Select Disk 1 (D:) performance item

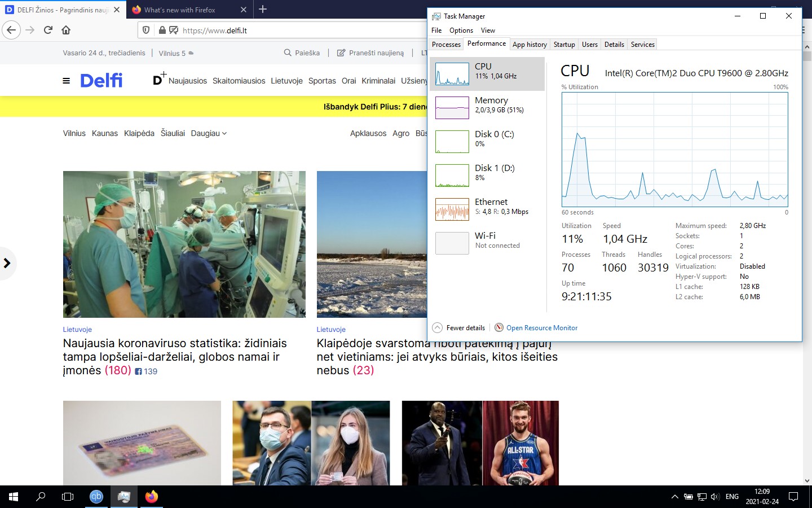click(x=487, y=176)
